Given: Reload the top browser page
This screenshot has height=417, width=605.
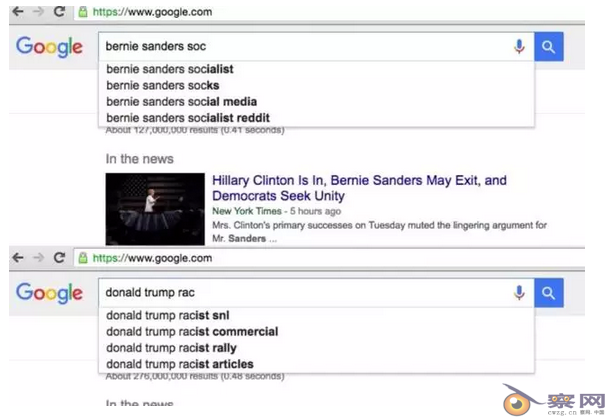Looking at the screenshot, I should click(59, 12).
